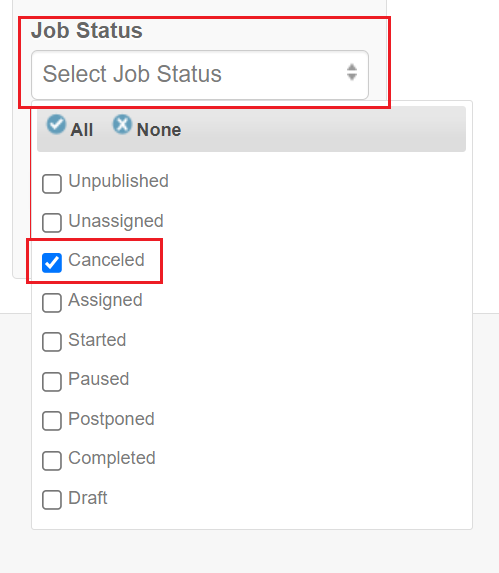
Task: Click the None text link
Action: pos(159,130)
